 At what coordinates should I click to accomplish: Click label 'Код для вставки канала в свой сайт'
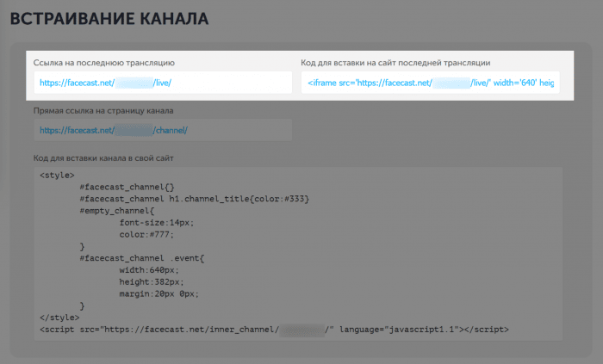click(x=103, y=158)
